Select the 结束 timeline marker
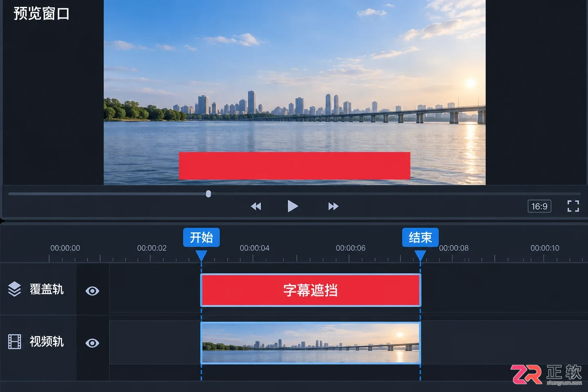 pos(420,237)
